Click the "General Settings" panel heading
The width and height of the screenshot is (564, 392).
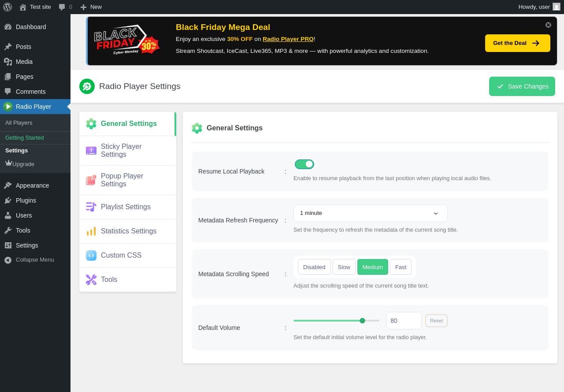pos(234,128)
